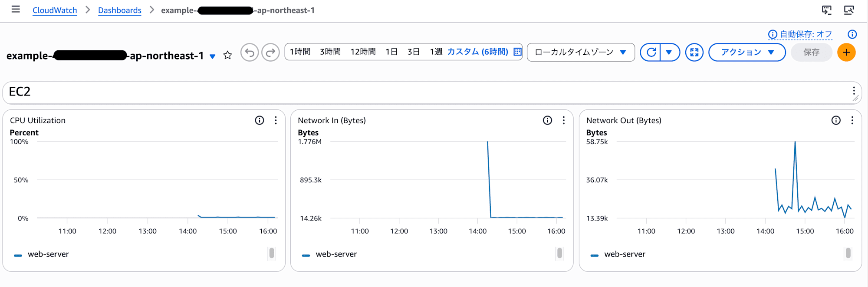Show info for Network Out widget
The width and height of the screenshot is (868, 287).
click(836, 120)
